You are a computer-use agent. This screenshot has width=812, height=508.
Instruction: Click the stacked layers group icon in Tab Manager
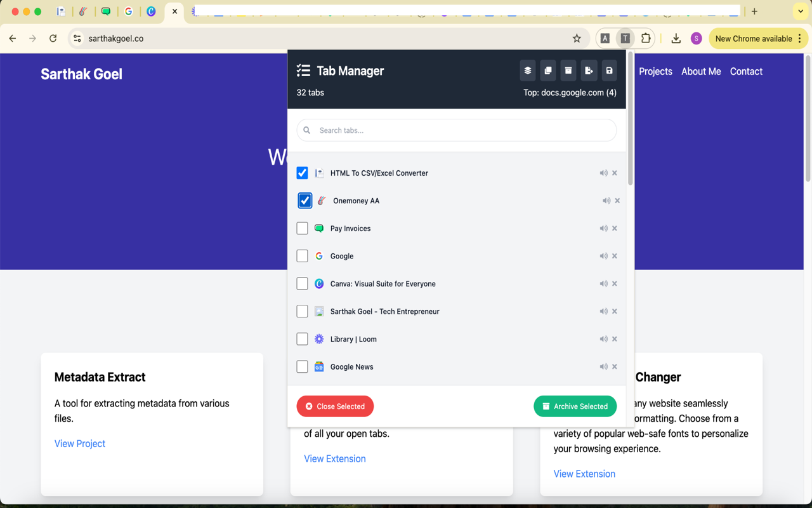point(527,70)
